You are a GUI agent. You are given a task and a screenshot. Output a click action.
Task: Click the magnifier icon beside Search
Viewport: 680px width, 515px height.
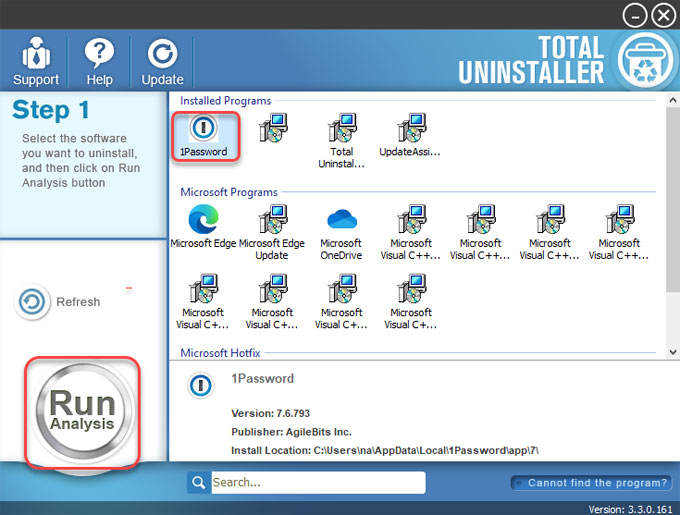click(x=199, y=482)
